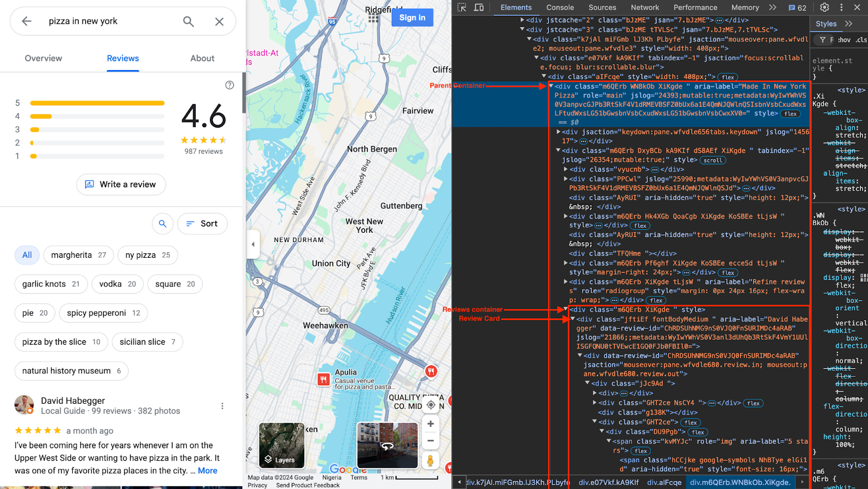This screenshot has width=868, height=489.
Task: Collapse the k7jAl miFGmb div node
Action: (529, 39)
